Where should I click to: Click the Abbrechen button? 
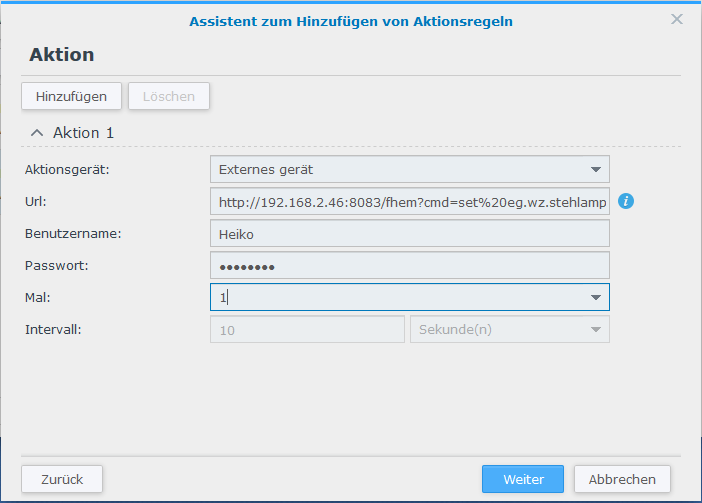pyautogui.click(x=622, y=479)
